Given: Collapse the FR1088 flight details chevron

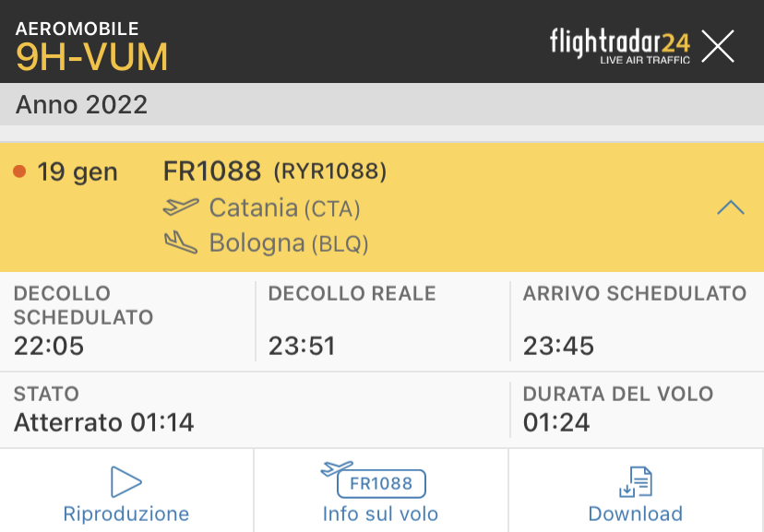Looking at the screenshot, I should coord(730,207).
